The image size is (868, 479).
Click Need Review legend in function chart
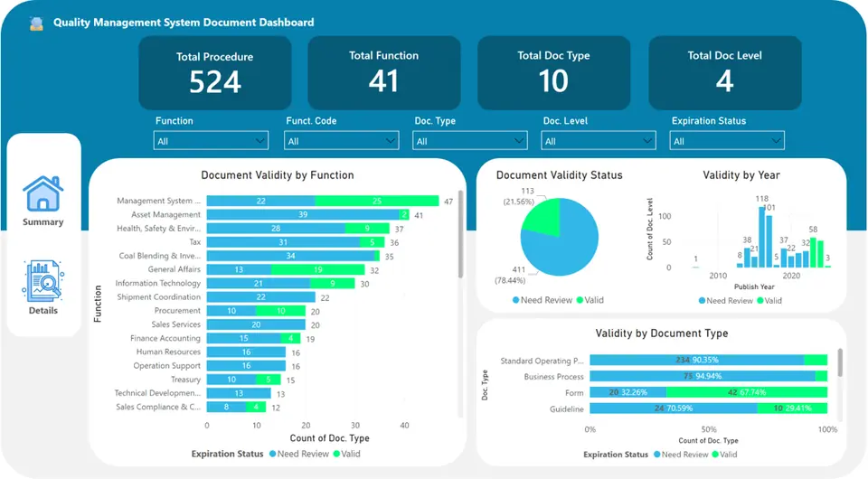[x=299, y=454]
